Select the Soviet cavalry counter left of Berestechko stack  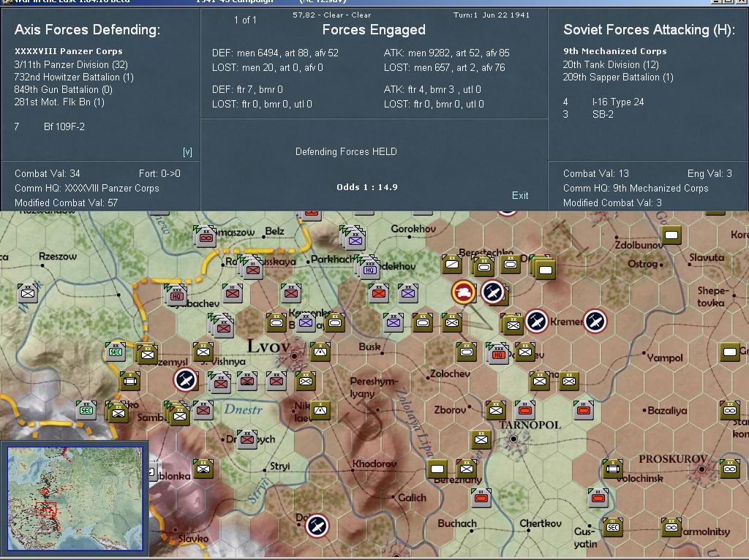pyautogui.click(x=452, y=263)
